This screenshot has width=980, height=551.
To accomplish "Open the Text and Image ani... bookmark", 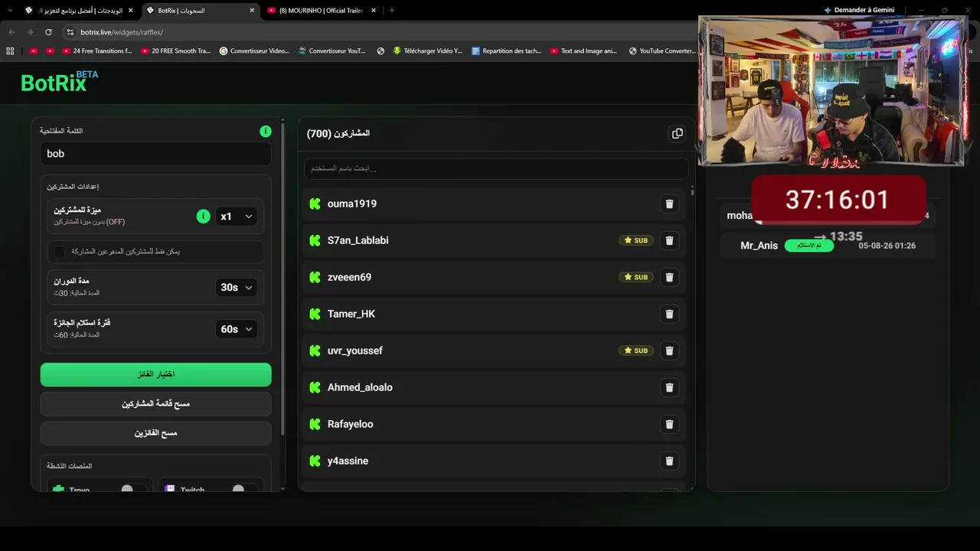I will (583, 51).
